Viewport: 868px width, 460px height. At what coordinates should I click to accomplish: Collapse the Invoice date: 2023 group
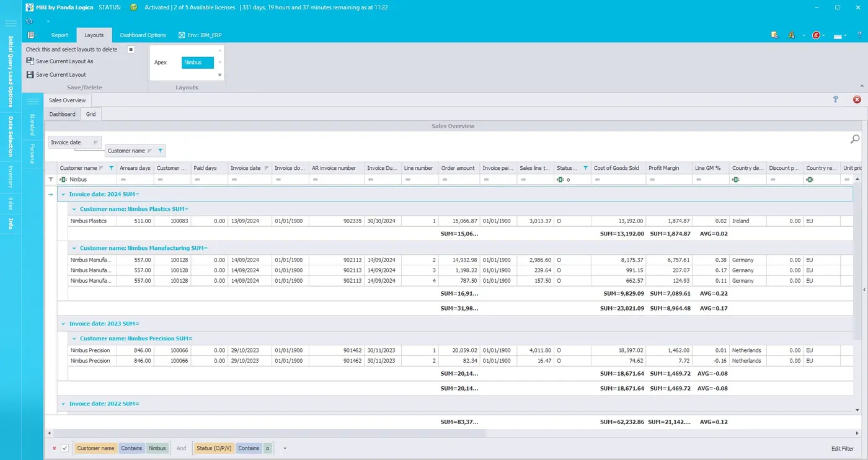[63, 324]
